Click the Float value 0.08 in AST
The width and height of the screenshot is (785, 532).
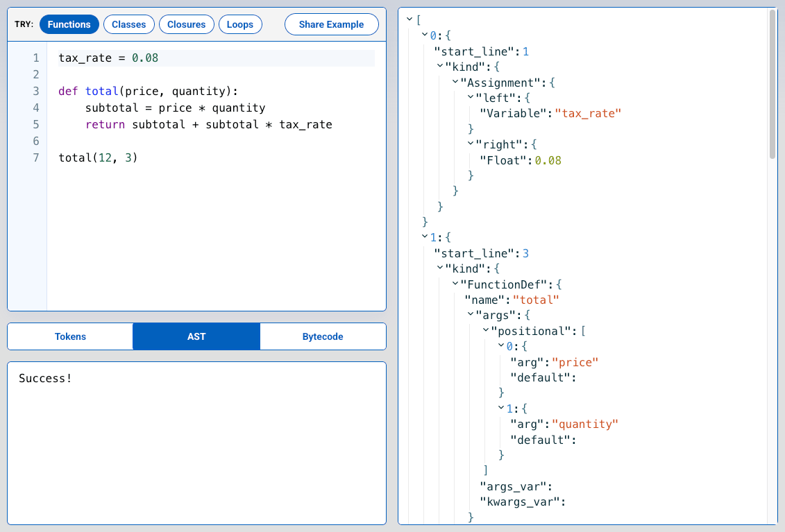[548, 161]
